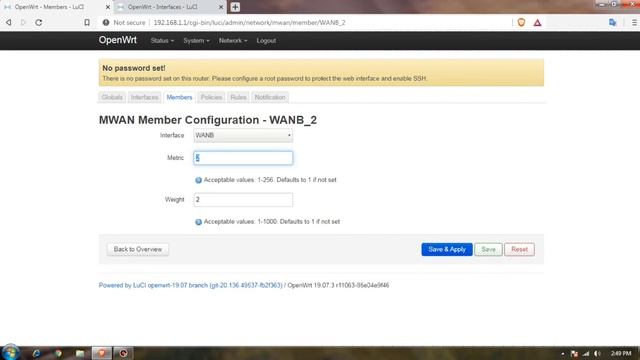Expand the Network menu
640x360 pixels.
pyautogui.click(x=233, y=40)
